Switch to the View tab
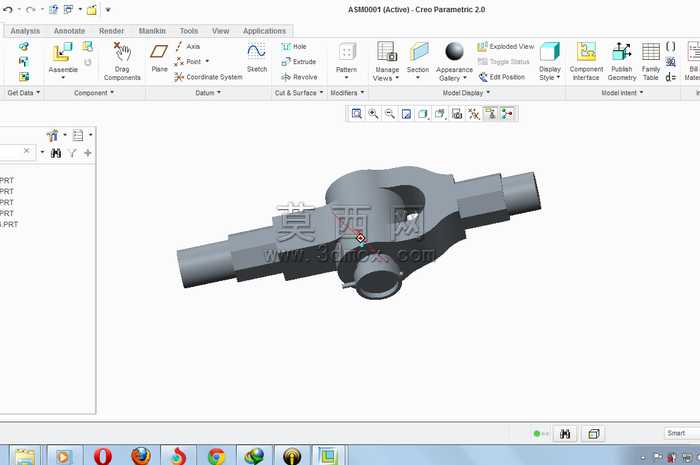The height and width of the screenshot is (465, 700). (220, 31)
